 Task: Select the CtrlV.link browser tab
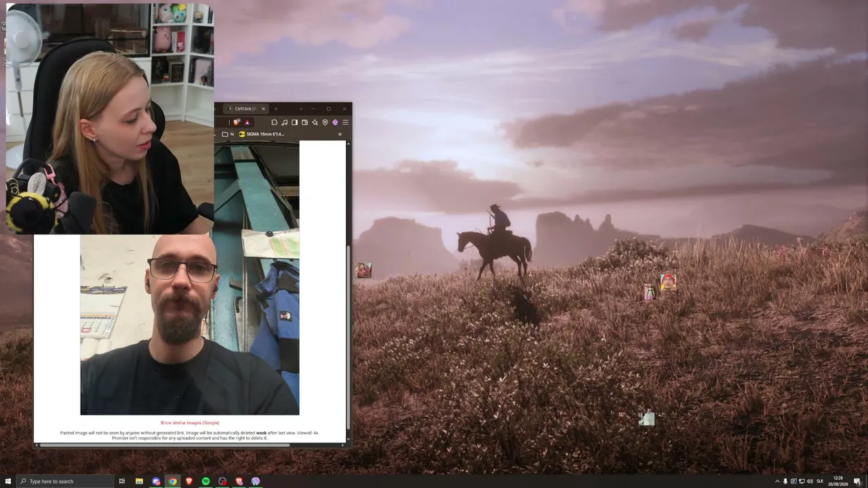click(247, 108)
